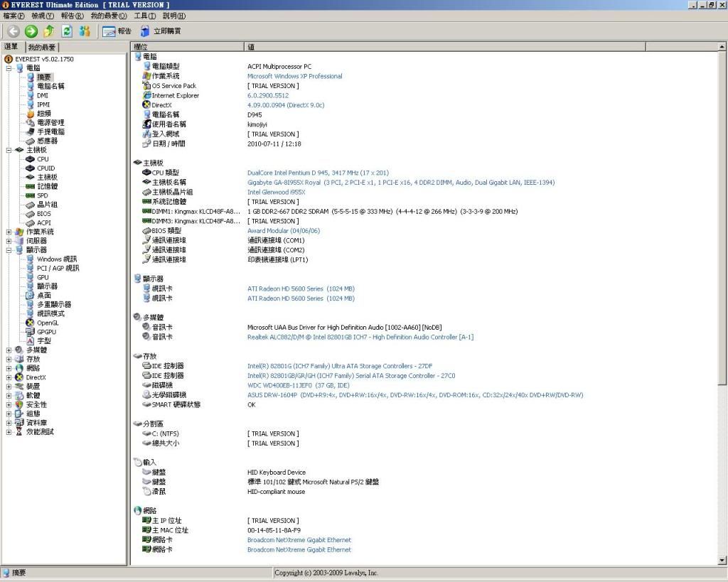Screen dimensions: 728x582
Task: Click the up-level arrow toolbar icon
Action: [49, 31]
